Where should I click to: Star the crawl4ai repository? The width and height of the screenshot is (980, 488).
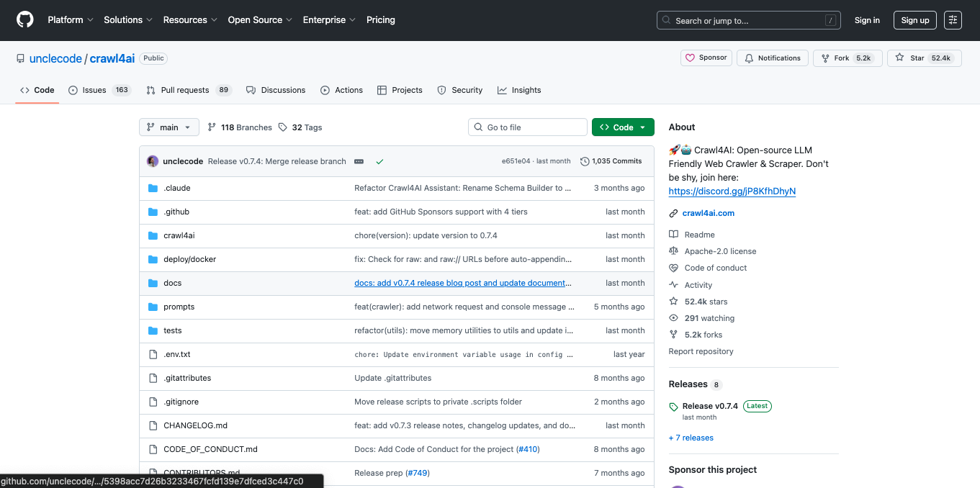(x=924, y=58)
